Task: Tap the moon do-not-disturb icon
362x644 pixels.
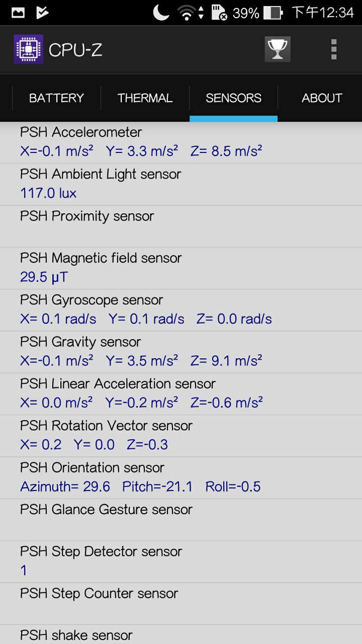Action: (x=161, y=13)
